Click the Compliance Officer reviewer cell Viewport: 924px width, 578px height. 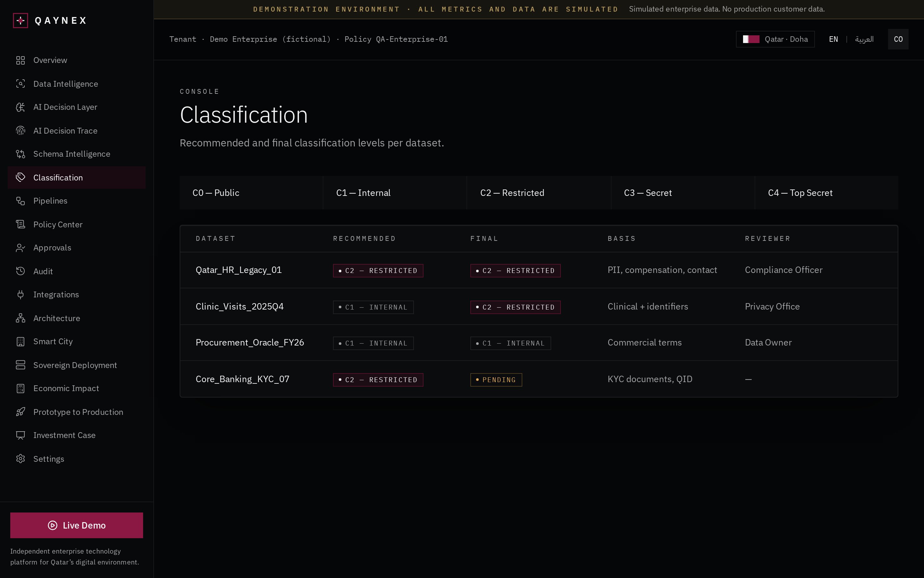coord(783,270)
